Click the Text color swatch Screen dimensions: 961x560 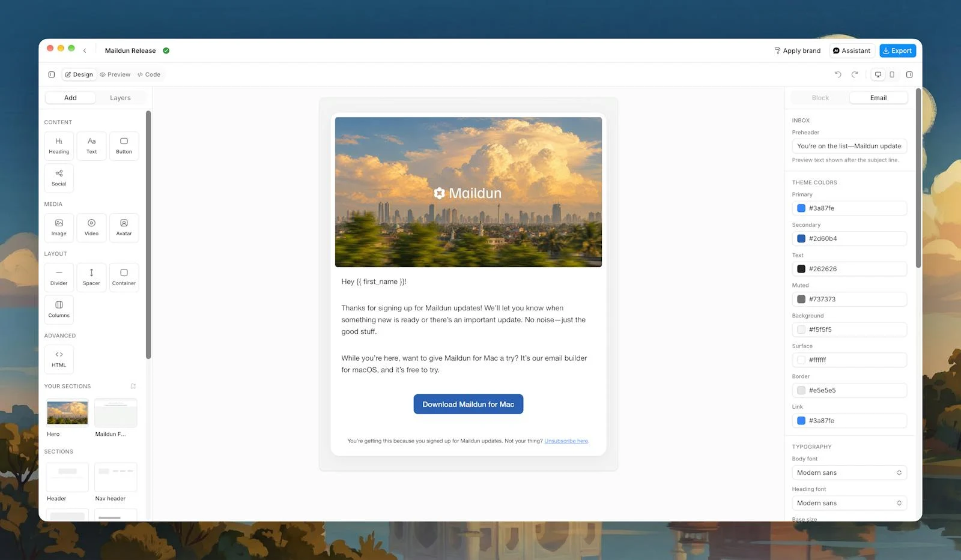pyautogui.click(x=801, y=269)
